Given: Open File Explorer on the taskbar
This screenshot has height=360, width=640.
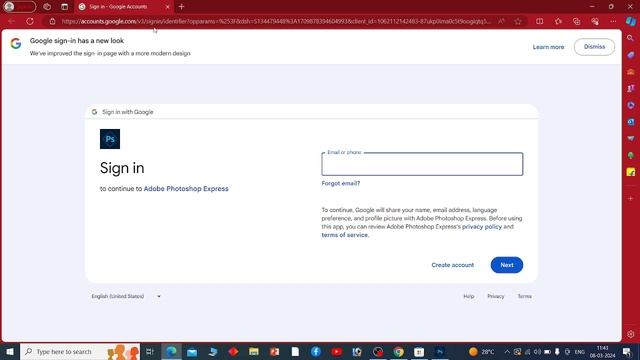Looking at the screenshot, I should click(254, 351).
